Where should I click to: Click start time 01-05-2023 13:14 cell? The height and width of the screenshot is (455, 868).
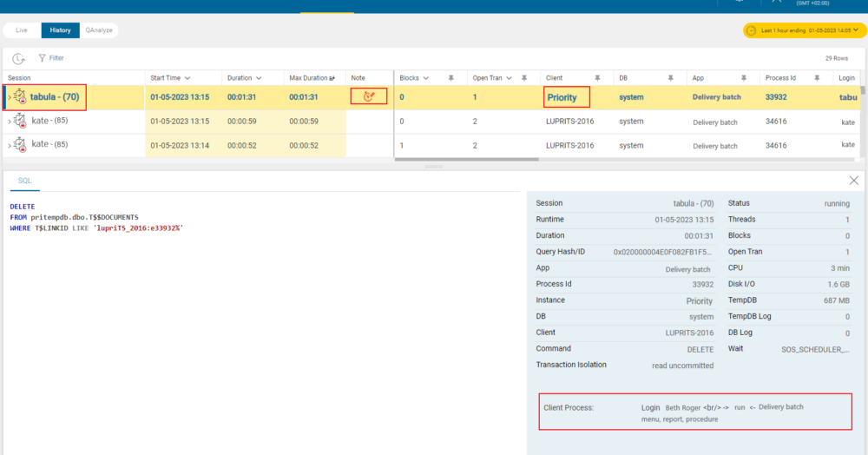pos(180,146)
